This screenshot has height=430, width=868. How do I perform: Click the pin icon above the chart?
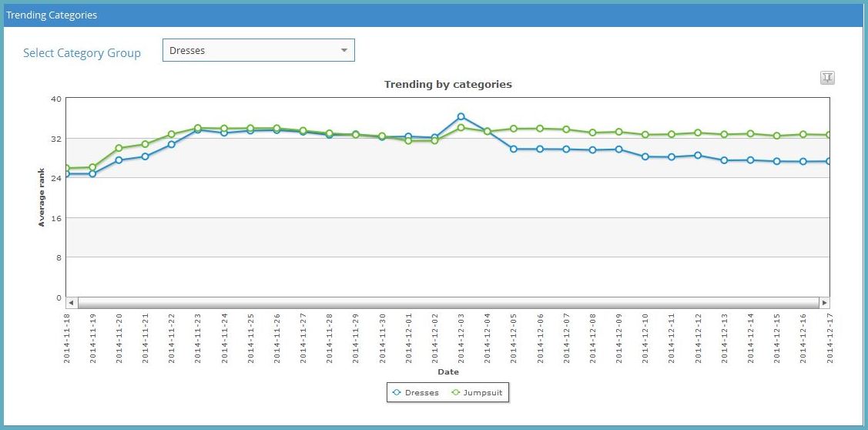[x=827, y=77]
